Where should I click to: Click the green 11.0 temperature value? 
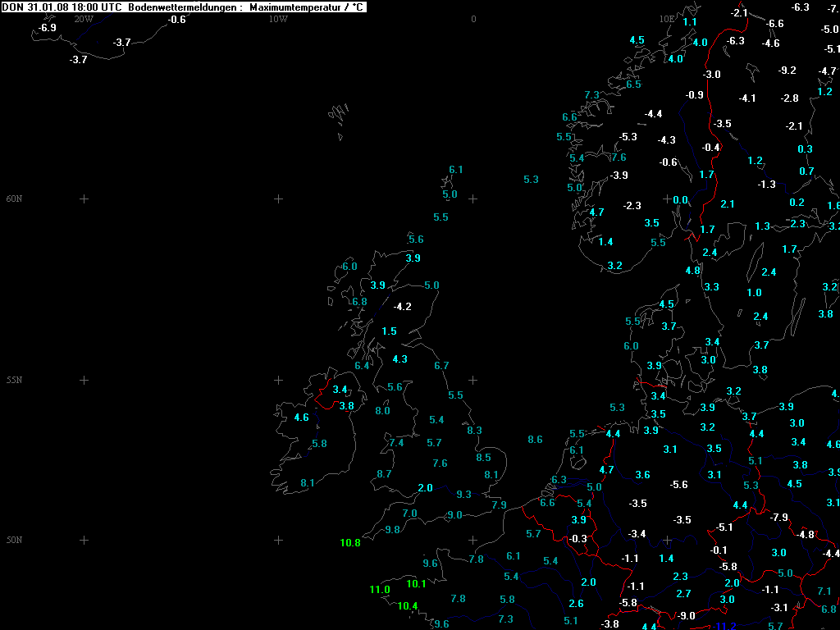click(x=380, y=590)
